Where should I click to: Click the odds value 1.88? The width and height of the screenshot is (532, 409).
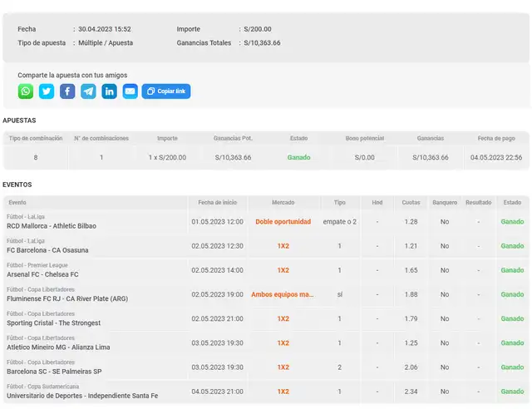point(411,294)
